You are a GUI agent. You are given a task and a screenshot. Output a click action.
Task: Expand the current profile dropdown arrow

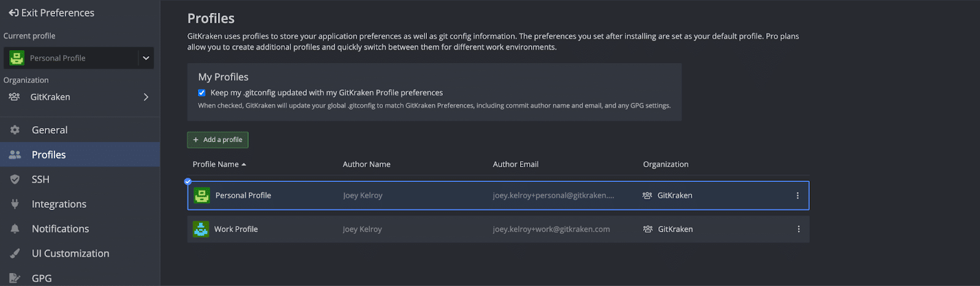(x=146, y=58)
